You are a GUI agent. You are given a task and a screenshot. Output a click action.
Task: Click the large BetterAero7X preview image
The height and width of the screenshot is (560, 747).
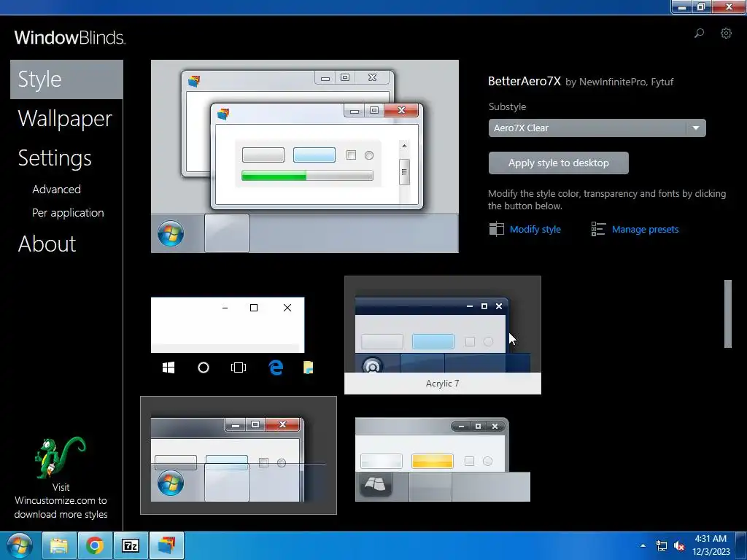pos(305,156)
